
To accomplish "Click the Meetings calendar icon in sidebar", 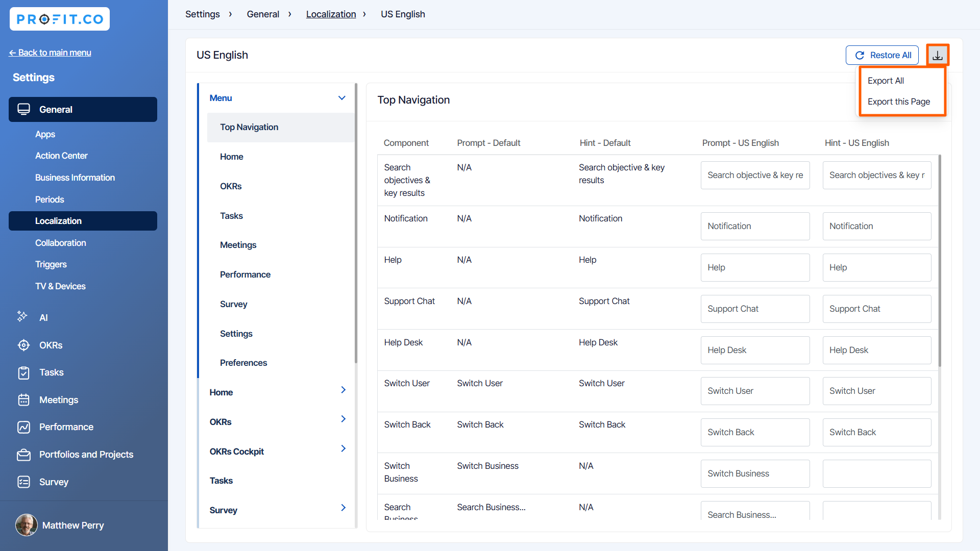I will [23, 400].
